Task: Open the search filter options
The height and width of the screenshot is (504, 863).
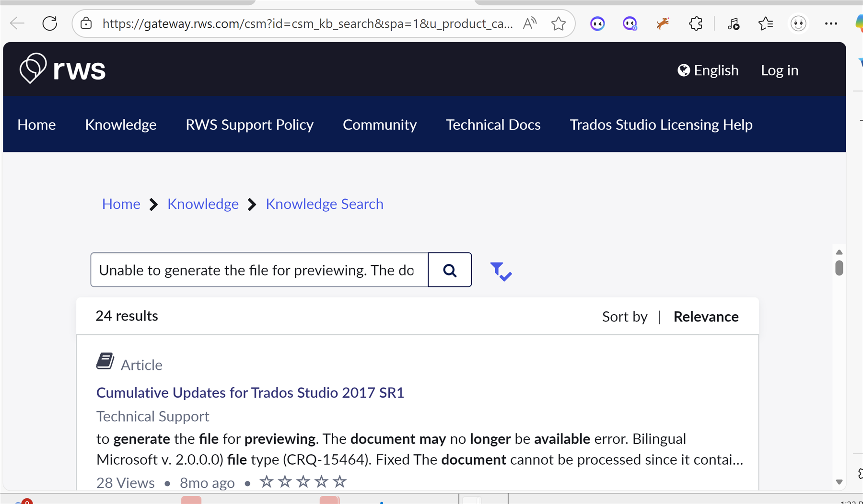Action: pos(501,271)
